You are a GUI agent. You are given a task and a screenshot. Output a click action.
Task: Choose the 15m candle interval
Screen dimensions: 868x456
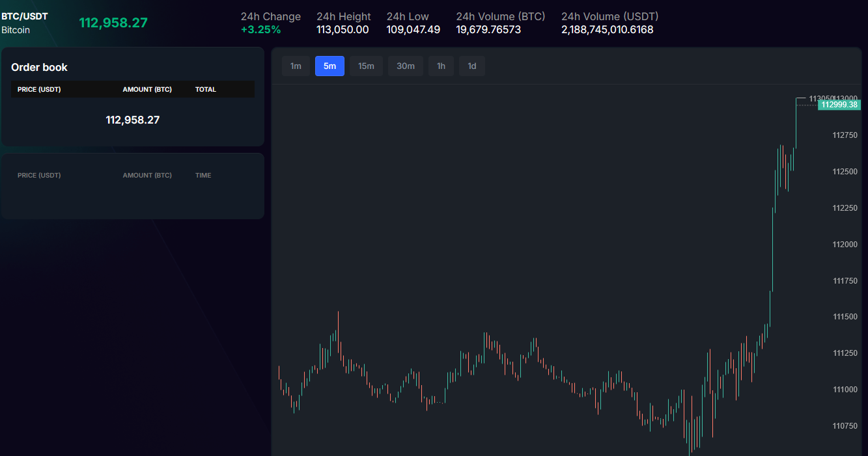(x=366, y=66)
